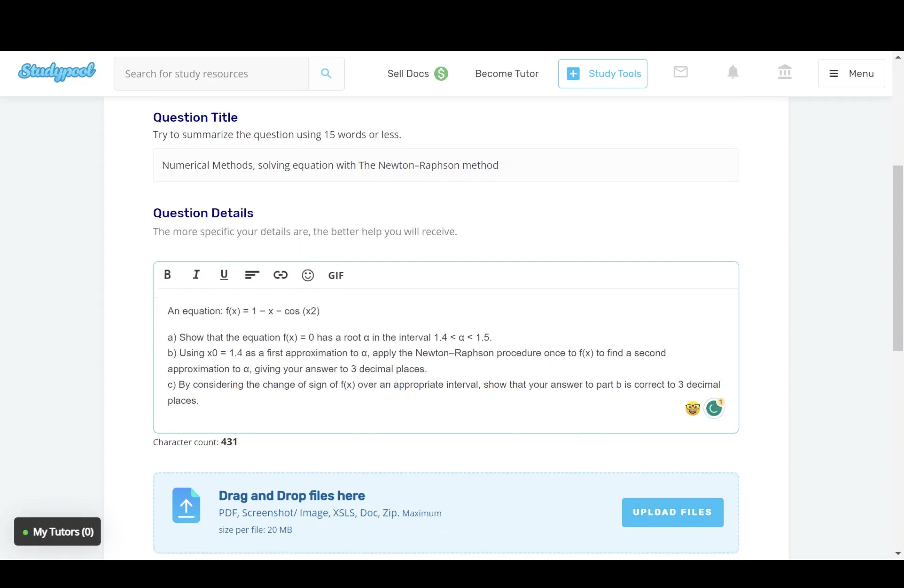The image size is (904, 588).
Task: Click the Bold formatting icon
Action: pos(167,275)
